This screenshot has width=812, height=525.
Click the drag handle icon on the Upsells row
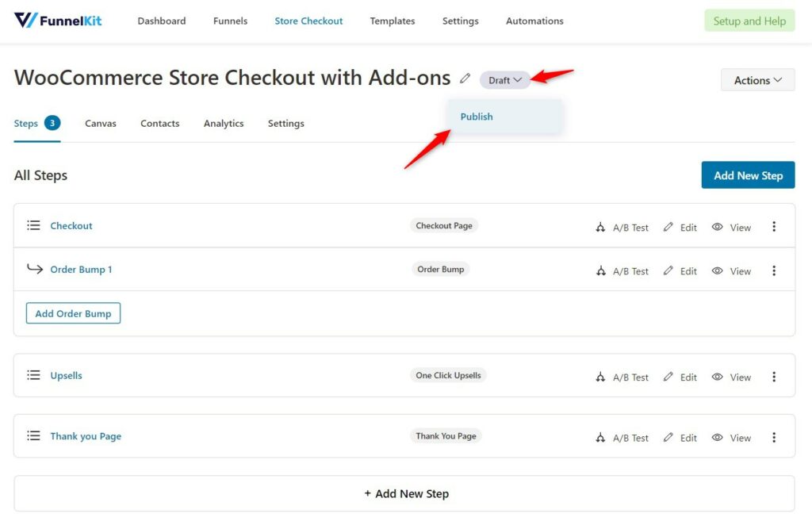33,375
